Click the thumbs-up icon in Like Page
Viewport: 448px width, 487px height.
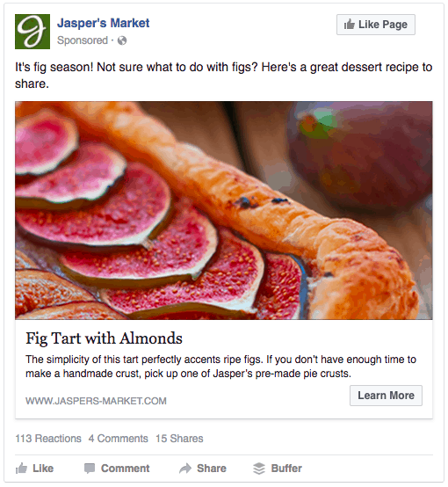pyautogui.click(x=350, y=25)
